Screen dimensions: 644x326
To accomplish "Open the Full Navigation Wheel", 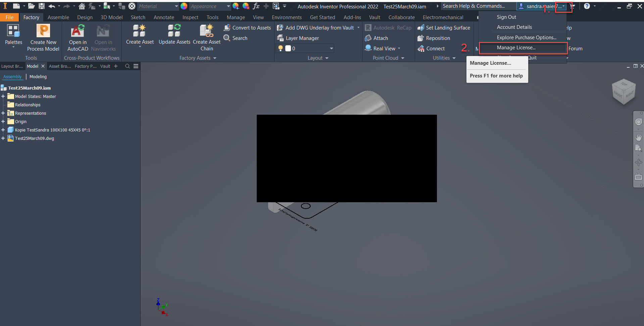I will [x=638, y=122].
